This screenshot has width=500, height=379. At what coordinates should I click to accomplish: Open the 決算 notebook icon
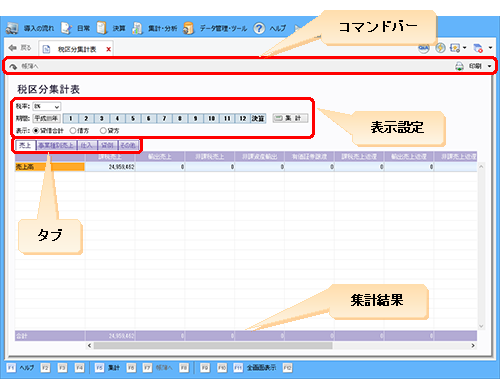coord(102,28)
